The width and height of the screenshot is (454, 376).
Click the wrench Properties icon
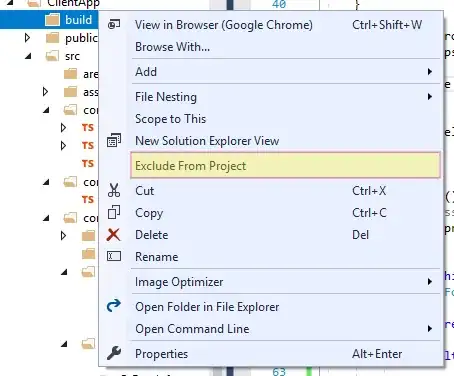coord(114,353)
